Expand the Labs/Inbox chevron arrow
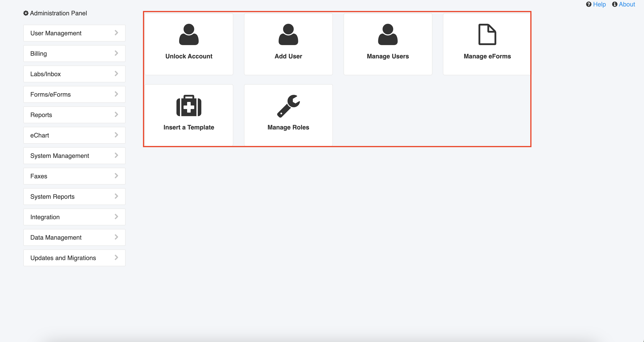Viewport: 644px width, 342px height. coord(116,74)
